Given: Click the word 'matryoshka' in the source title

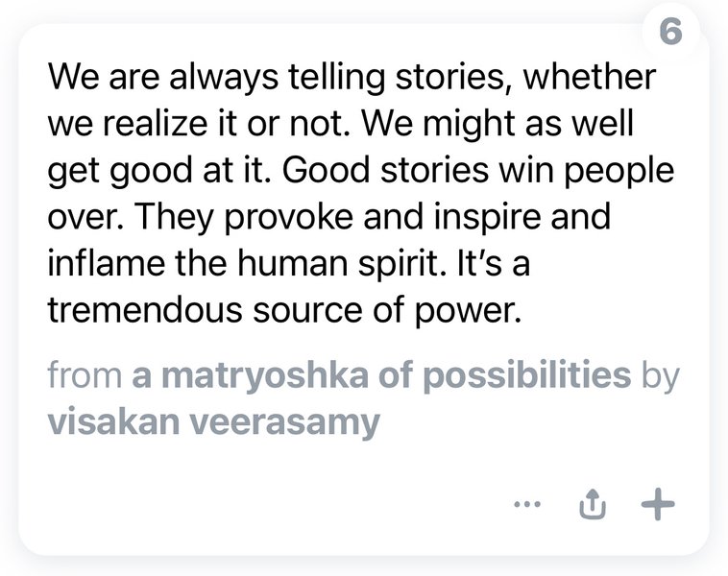Looking at the screenshot, I should tap(265, 375).
